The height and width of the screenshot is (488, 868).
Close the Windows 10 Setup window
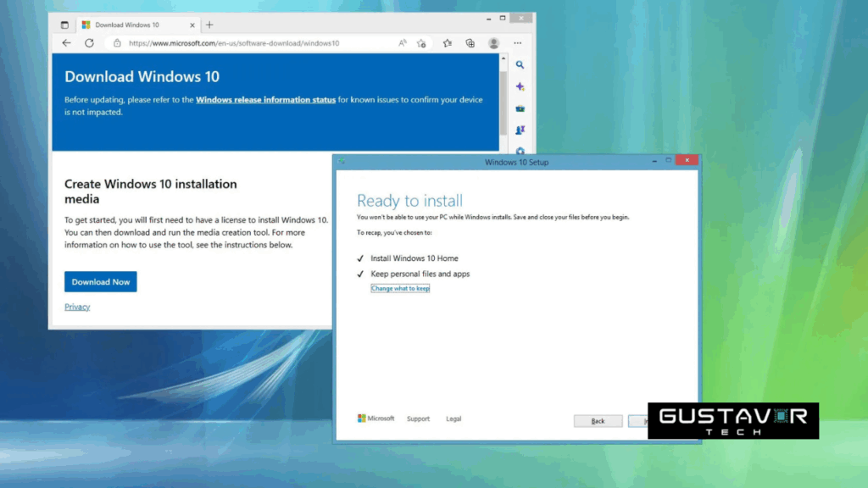(687, 160)
